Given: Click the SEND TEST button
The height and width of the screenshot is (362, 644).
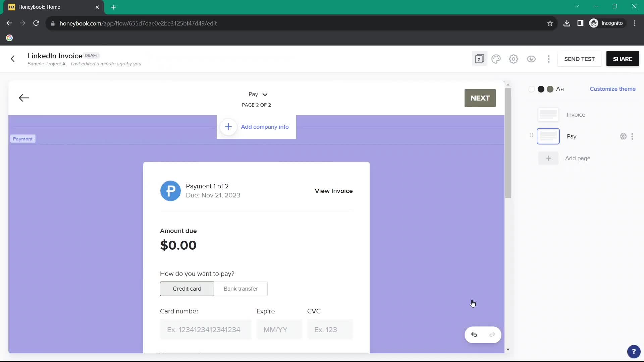Looking at the screenshot, I should 580,58.
